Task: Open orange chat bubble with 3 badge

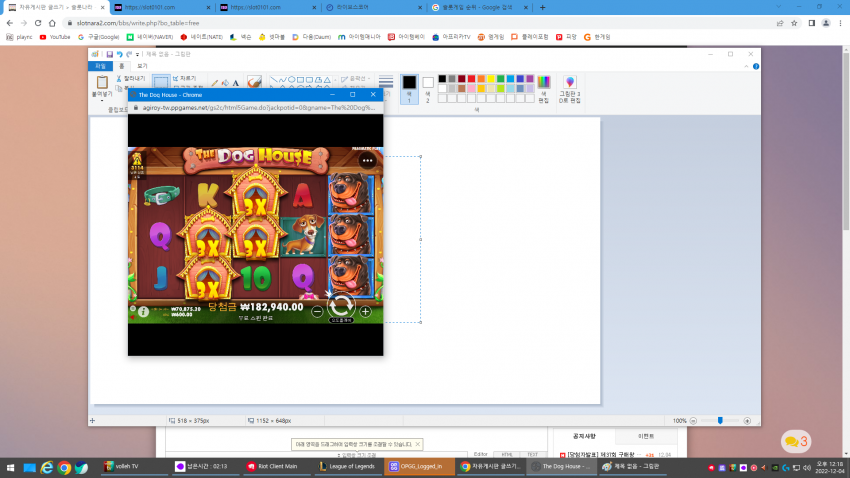Action: tap(796, 442)
